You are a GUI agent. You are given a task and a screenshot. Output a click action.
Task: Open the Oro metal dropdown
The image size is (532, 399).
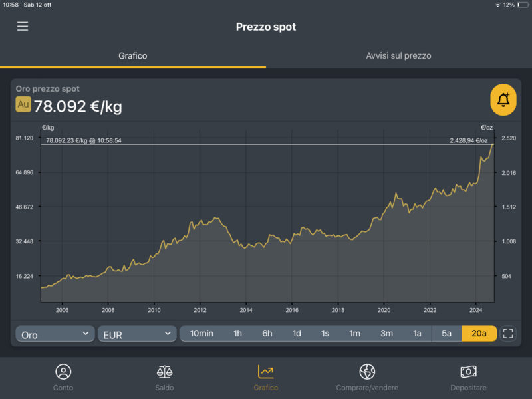pyautogui.click(x=56, y=334)
